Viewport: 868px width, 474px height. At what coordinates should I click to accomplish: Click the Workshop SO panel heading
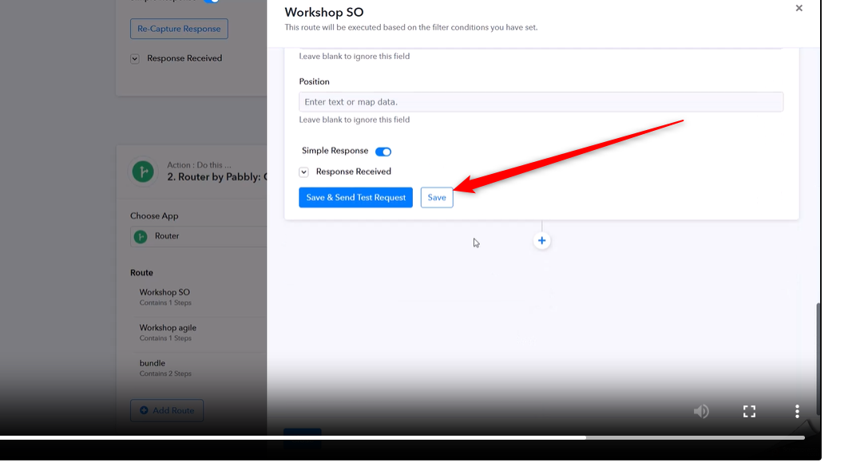pyautogui.click(x=324, y=12)
